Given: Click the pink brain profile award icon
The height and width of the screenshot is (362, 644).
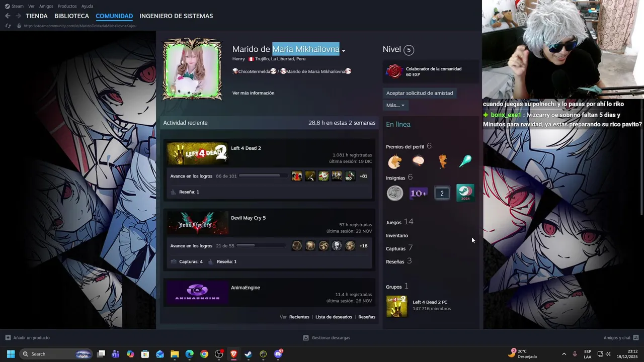Looking at the screenshot, I should click(x=418, y=161).
